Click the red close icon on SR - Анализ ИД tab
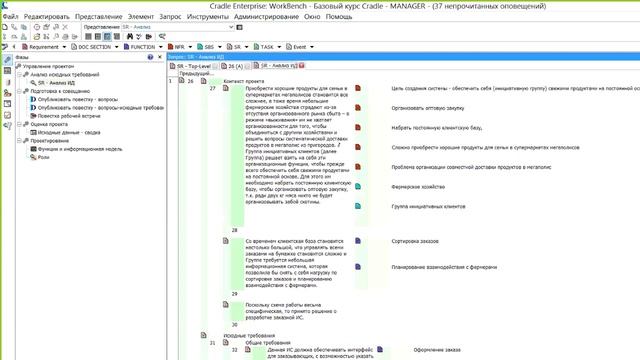Image resolution: width=640 pixels, height=360 pixels. click(x=302, y=65)
